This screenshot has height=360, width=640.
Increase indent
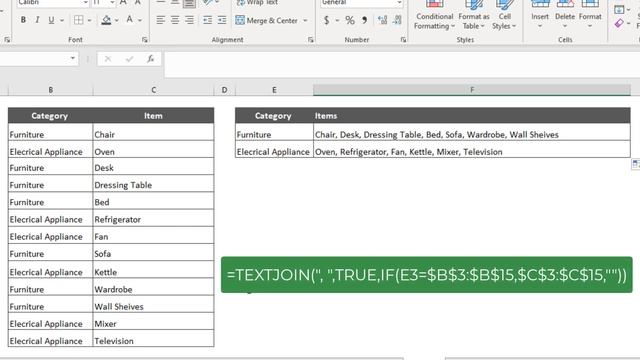[x=222, y=20]
